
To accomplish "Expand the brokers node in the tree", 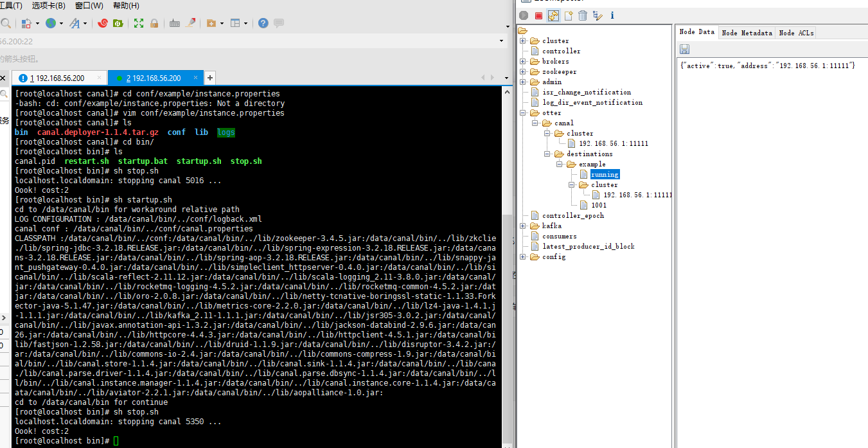I will click(523, 62).
